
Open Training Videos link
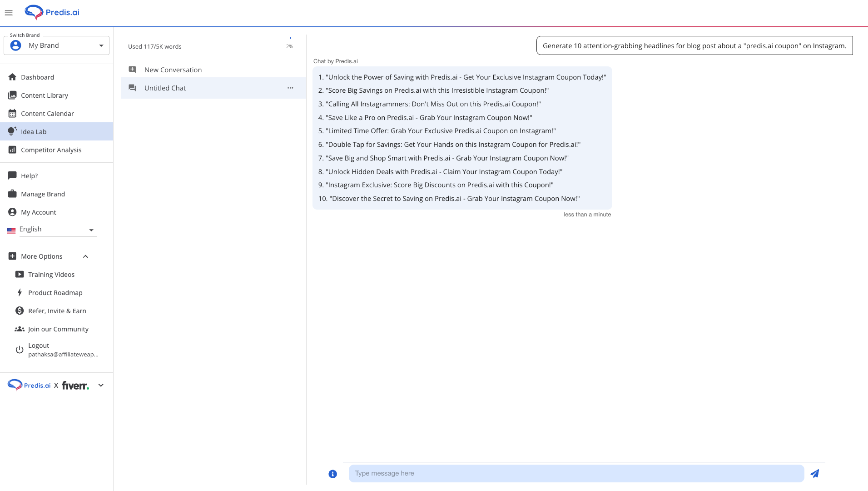pos(51,275)
